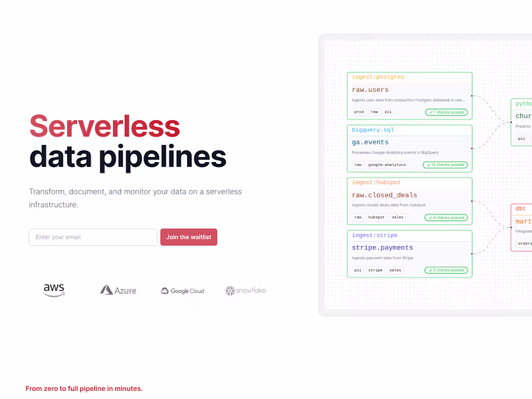Select the AWS logo
The image size is (532, 399).
pyautogui.click(x=54, y=290)
